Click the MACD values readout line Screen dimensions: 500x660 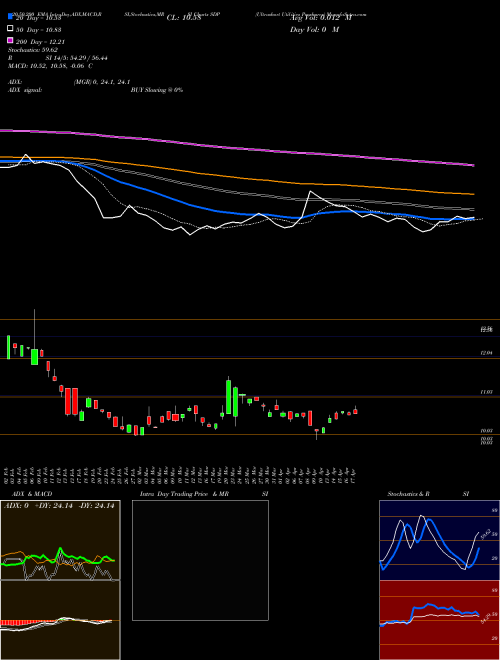[x=51, y=66]
